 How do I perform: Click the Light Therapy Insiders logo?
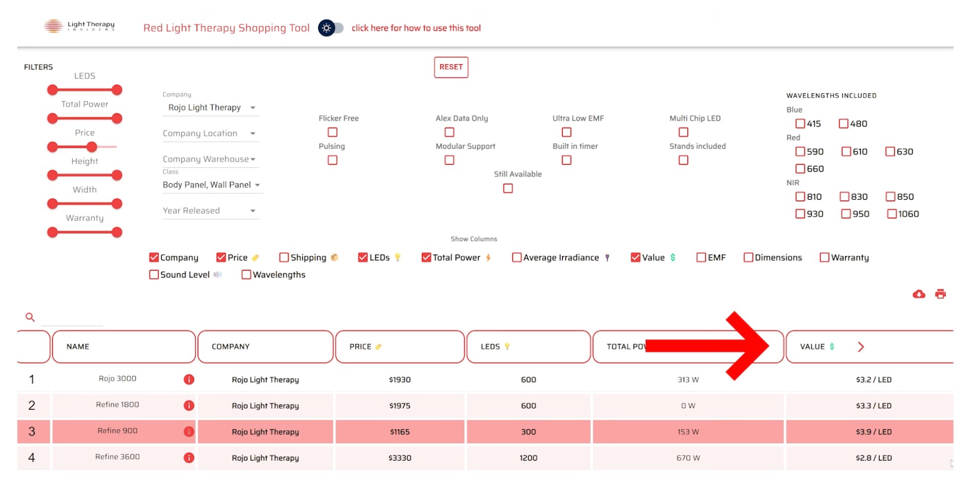click(80, 26)
